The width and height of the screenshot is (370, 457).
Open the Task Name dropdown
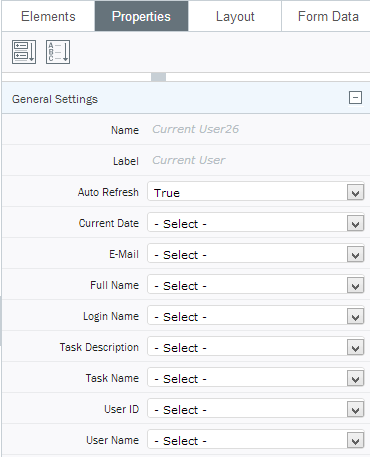(256, 378)
